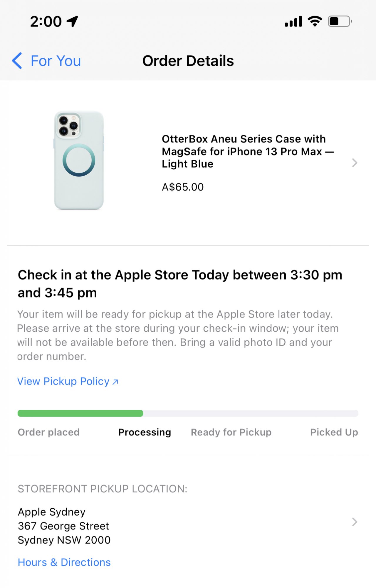Go back to For You
Screen dimensions: 376x588
56,61
